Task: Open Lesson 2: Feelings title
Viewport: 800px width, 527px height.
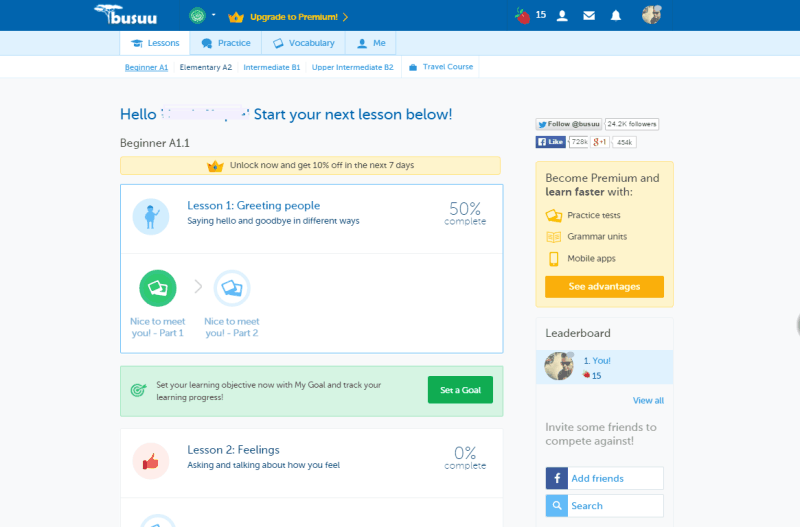Action: pos(233,450)
